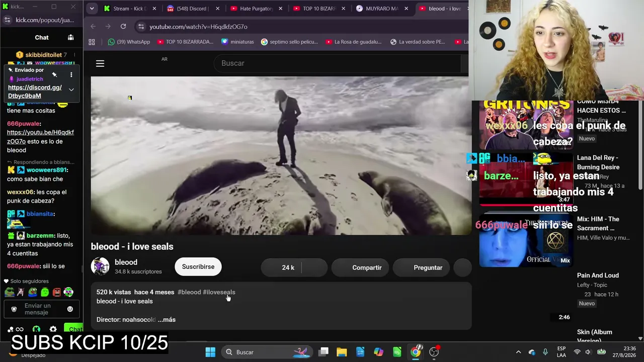Switch to the TOP 10 BIZARR tab

[x=319, y=9]
